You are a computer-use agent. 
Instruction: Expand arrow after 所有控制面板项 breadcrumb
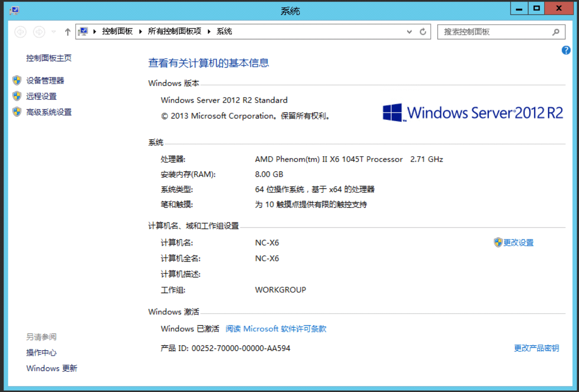pyautogui.click(x=210, y=31)
